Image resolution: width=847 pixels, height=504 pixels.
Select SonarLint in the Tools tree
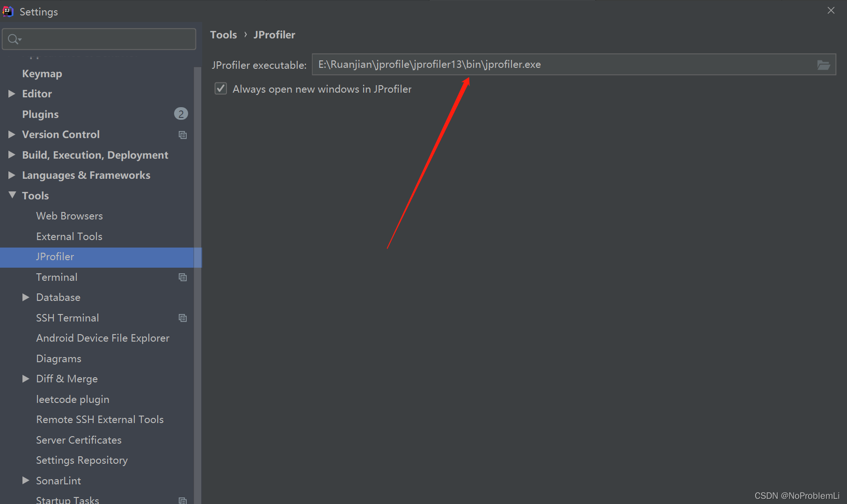tap(58, 481)
